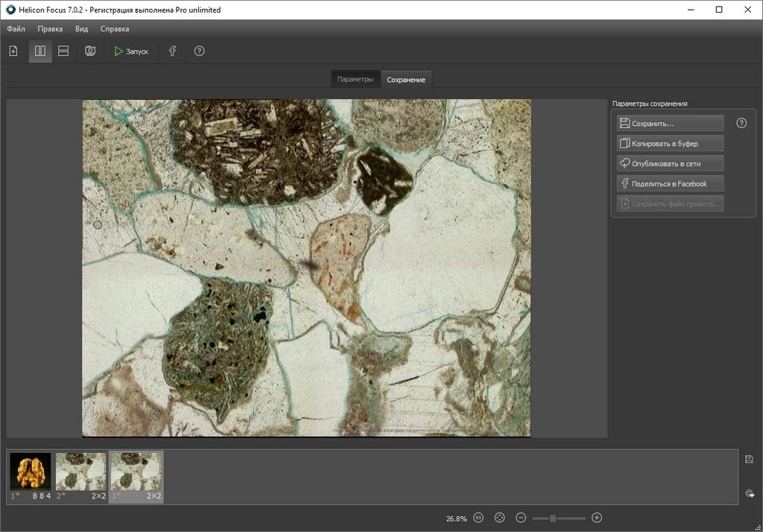Click the fit-to-window zoom icon
Screen dimensions: 763x532
[x=500, y=518]
